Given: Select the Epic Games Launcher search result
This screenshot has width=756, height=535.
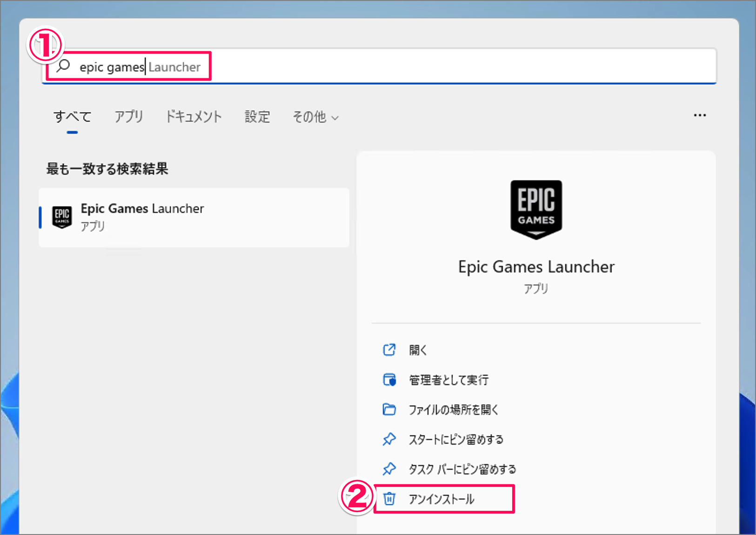Looking at the screenshot, I should 194,217.
